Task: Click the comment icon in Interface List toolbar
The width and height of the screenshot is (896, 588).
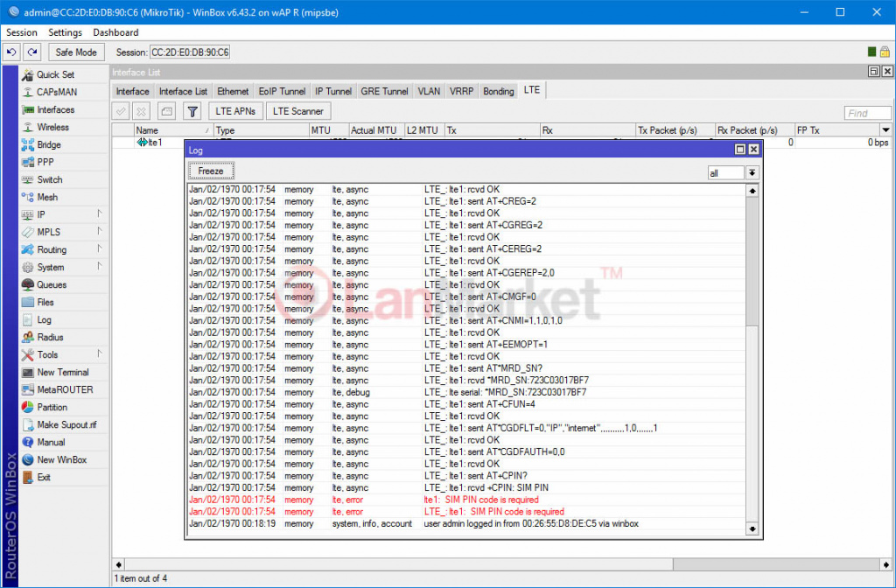Action: (166, 111)
